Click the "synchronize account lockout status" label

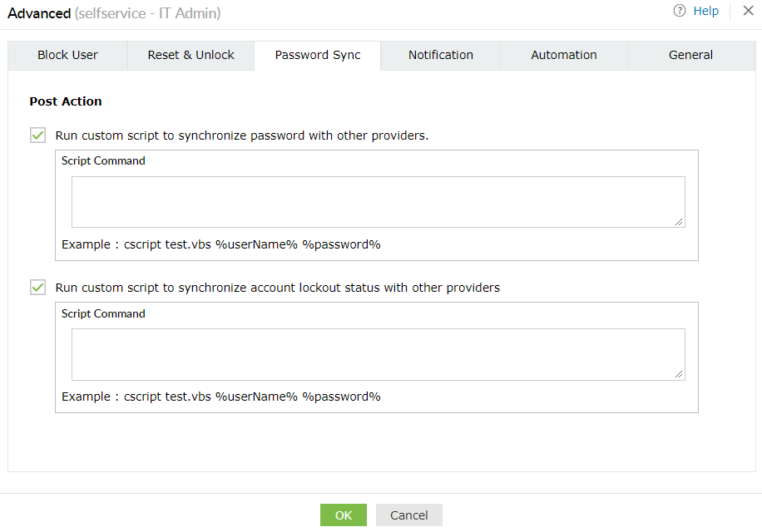tap(278, 288)
